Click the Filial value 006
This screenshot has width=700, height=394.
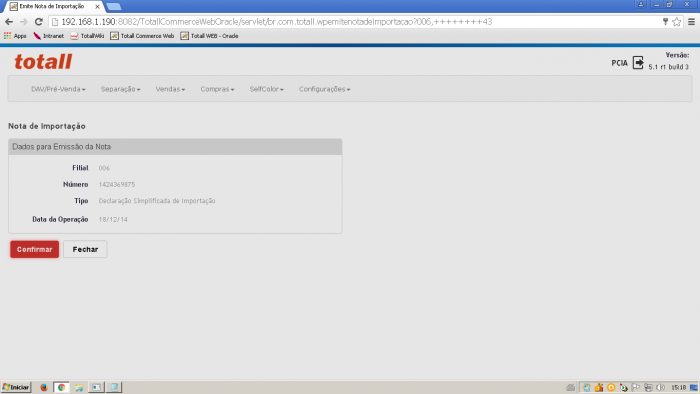click(x=104, y=168)
